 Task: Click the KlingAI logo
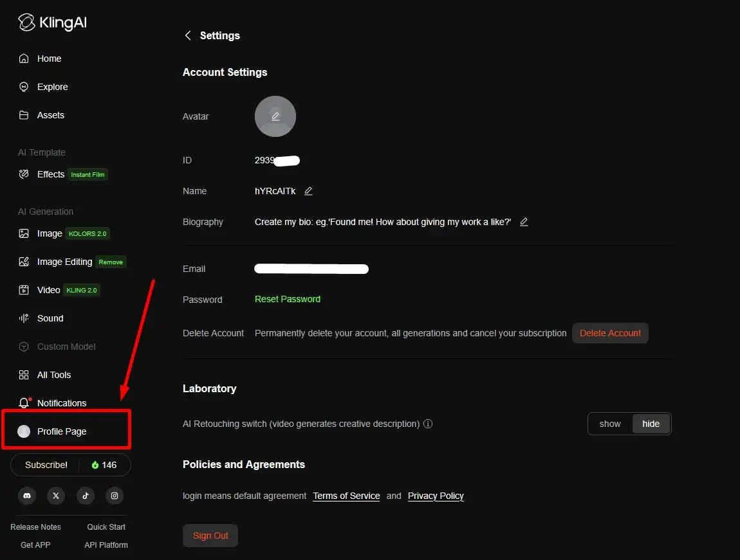pos(52,22)
